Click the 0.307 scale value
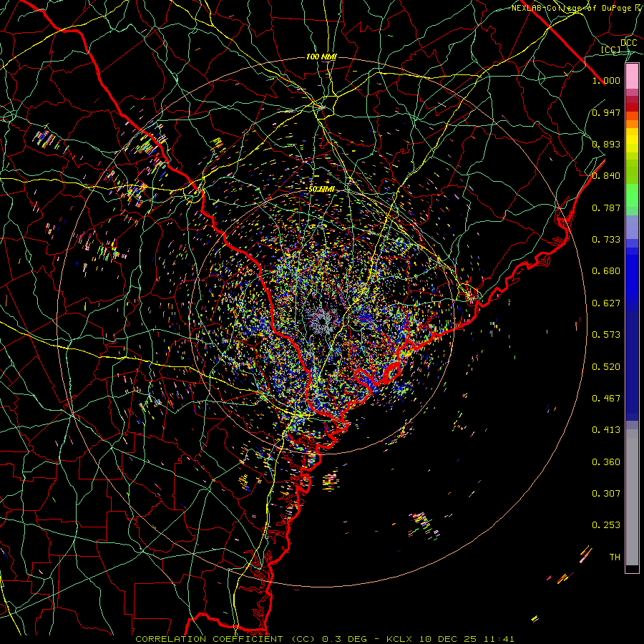Viewport: 644px width, 644px height. [606, 494]
